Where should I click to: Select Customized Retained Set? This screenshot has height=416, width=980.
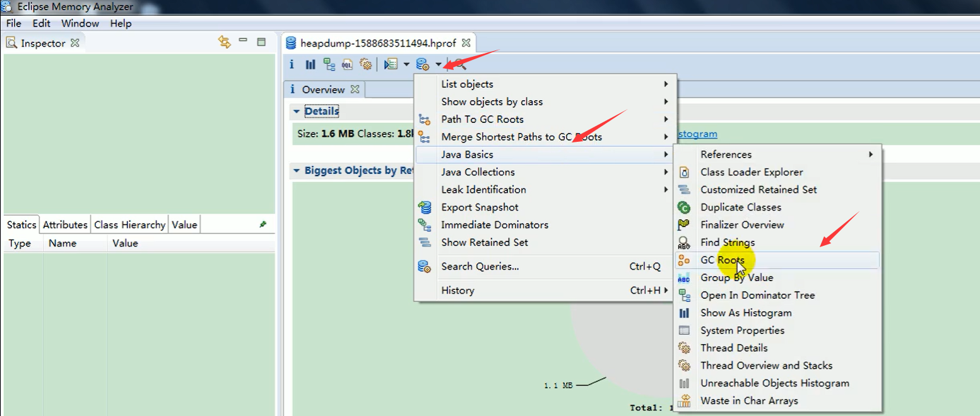pos(777,190)
